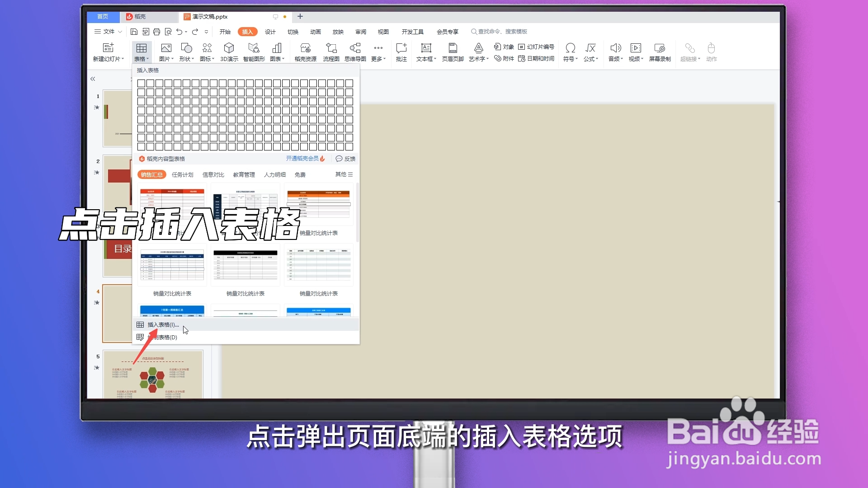Click the 对象 (Object) button
Screen dimensions: 868x488
(504, 47)
